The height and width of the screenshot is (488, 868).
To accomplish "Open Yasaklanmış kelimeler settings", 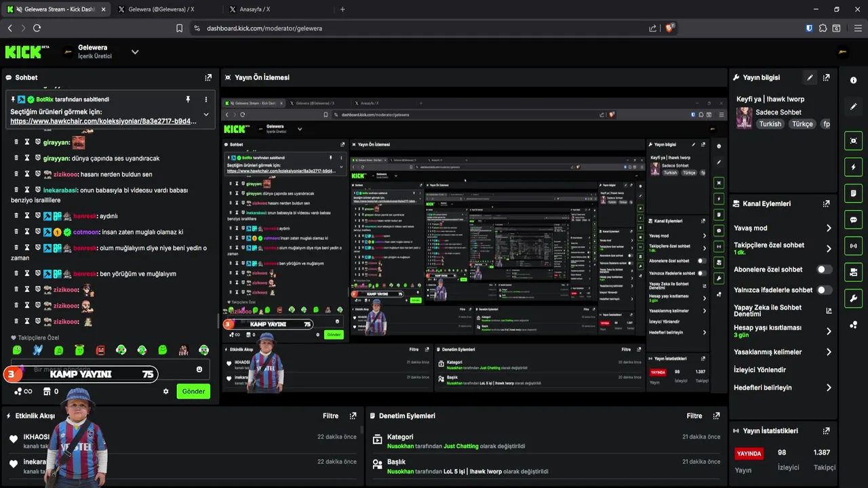I will click(x=782, y=352).
